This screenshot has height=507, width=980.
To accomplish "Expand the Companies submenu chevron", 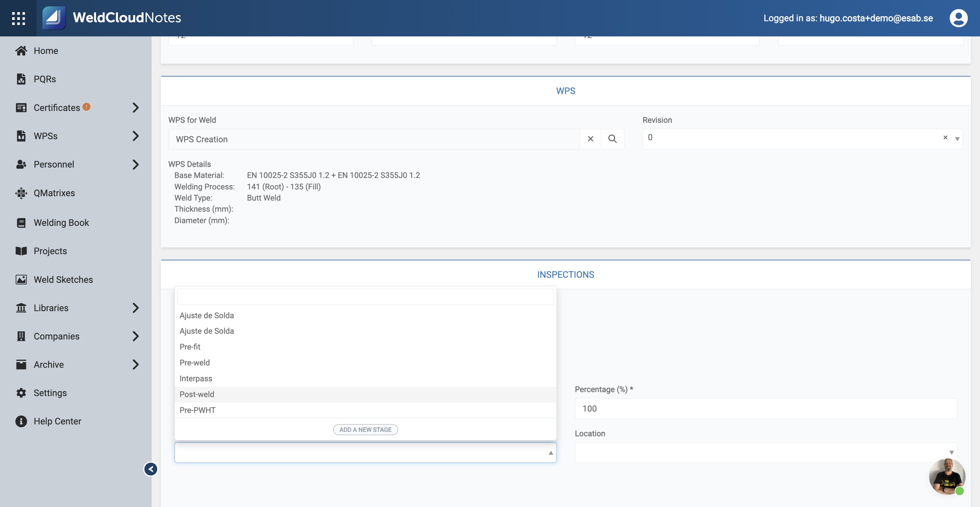I will pos(135,336).
